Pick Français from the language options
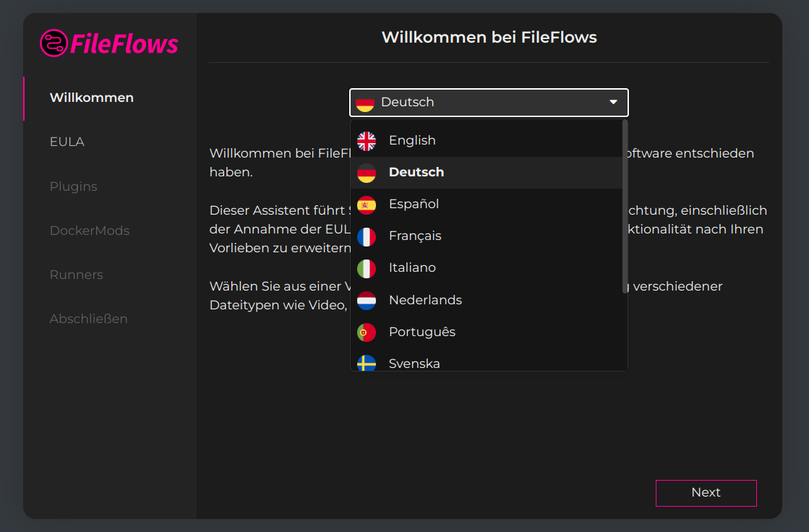The height and width of the screenshot is (532, 809). [x=487, y=236]
